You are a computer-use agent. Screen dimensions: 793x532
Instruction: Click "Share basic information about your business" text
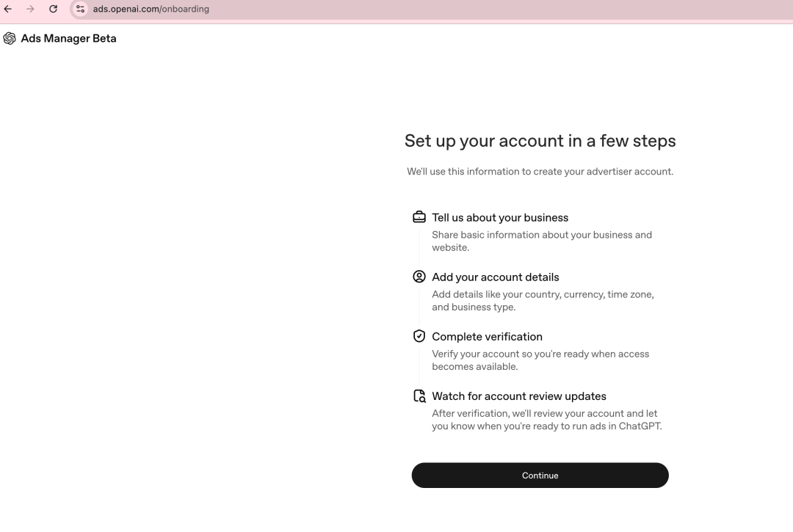(x=542, y=241)
